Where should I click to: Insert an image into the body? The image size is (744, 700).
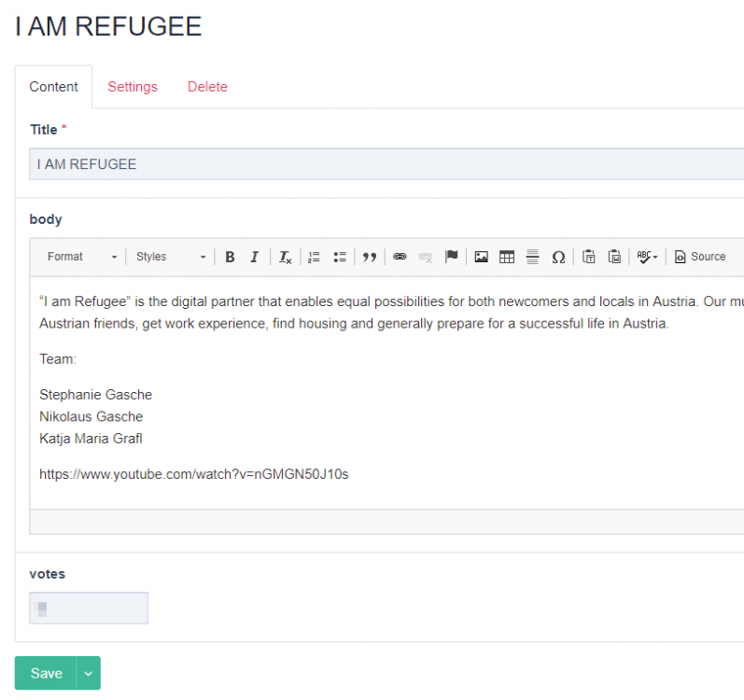[x=481, y=257]
